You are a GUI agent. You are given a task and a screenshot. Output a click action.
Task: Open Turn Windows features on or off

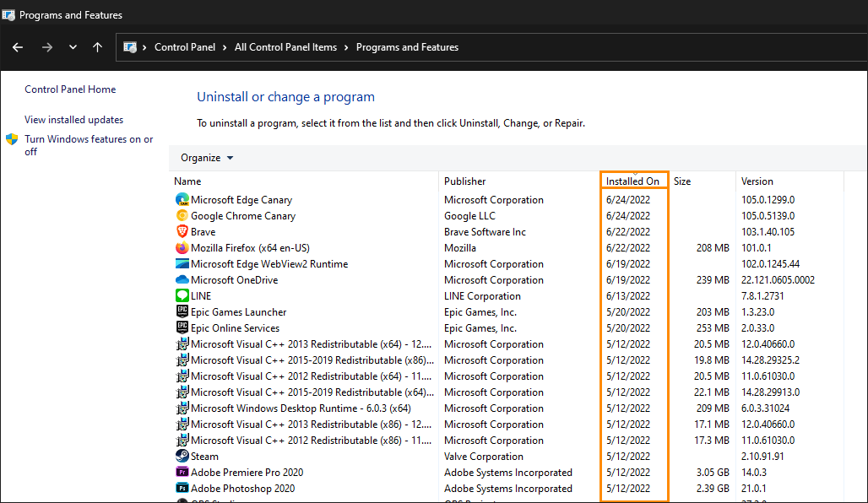click(89, 145)
